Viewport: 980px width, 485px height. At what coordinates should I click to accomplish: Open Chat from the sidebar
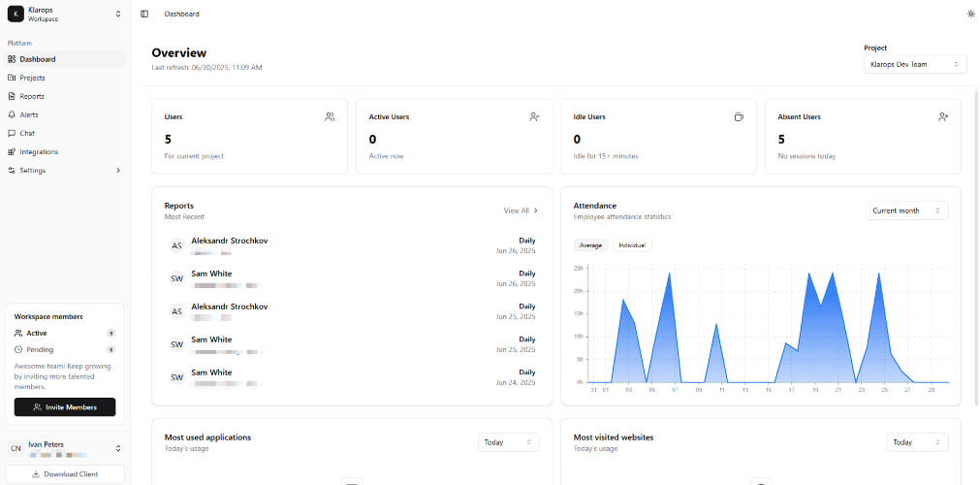[65, 133]
